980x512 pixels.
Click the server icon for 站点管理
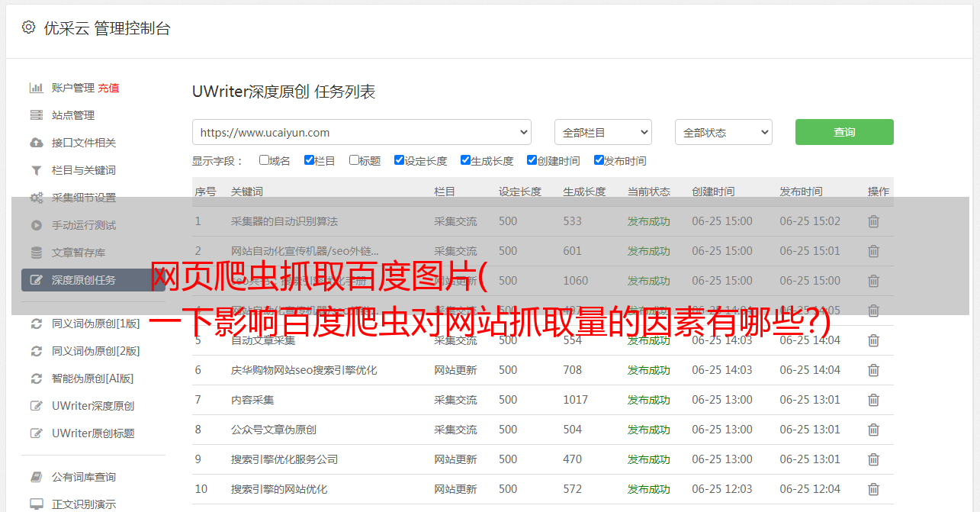point(36,115)
